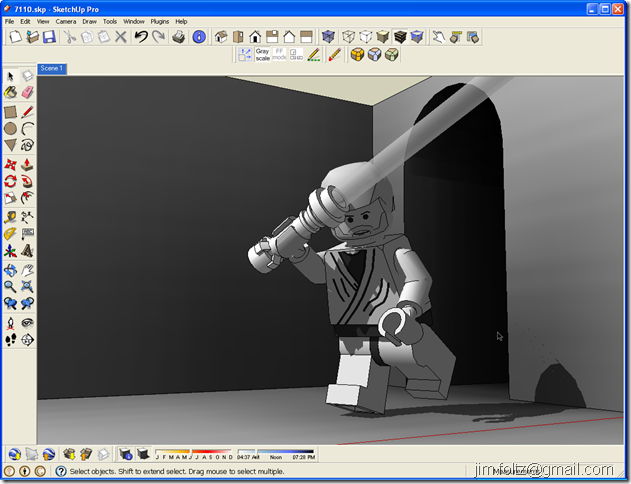Open the Plugins menu
Image resolution: width=631 pixels, height=484 pixels.
point(160,21)
